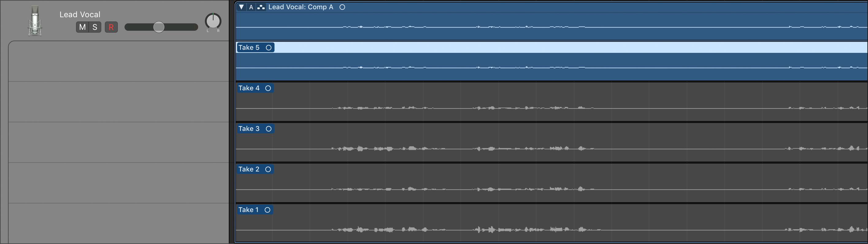
Task: Mute the Lead Vocal track
Action: click(x=82, y=27)
